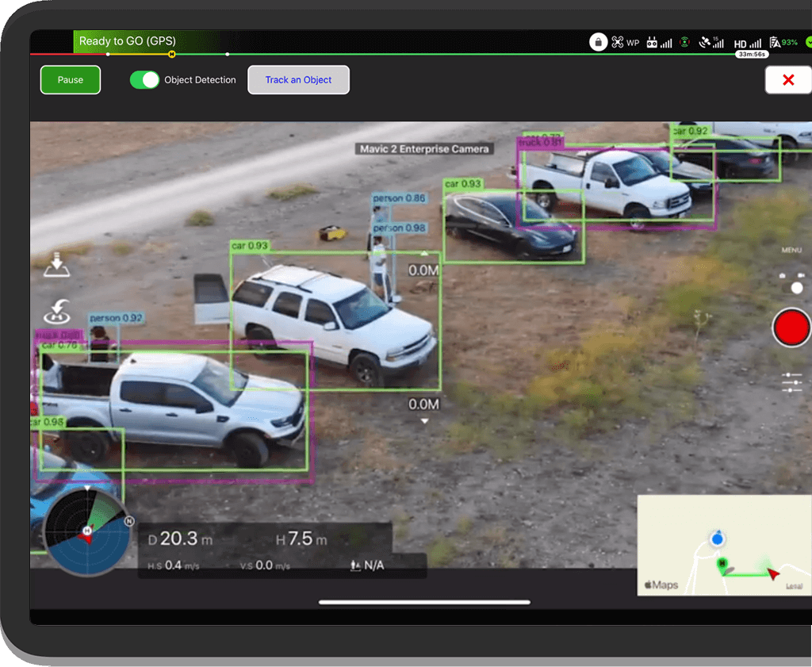
Task: Tap the blue location dot on mini map
Action: (717, 539)
